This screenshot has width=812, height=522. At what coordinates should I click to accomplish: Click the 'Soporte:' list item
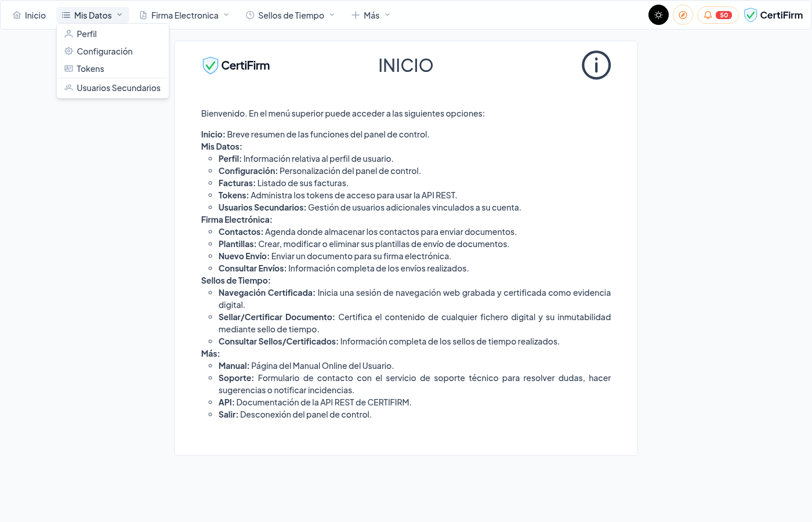tap(415, 384)
